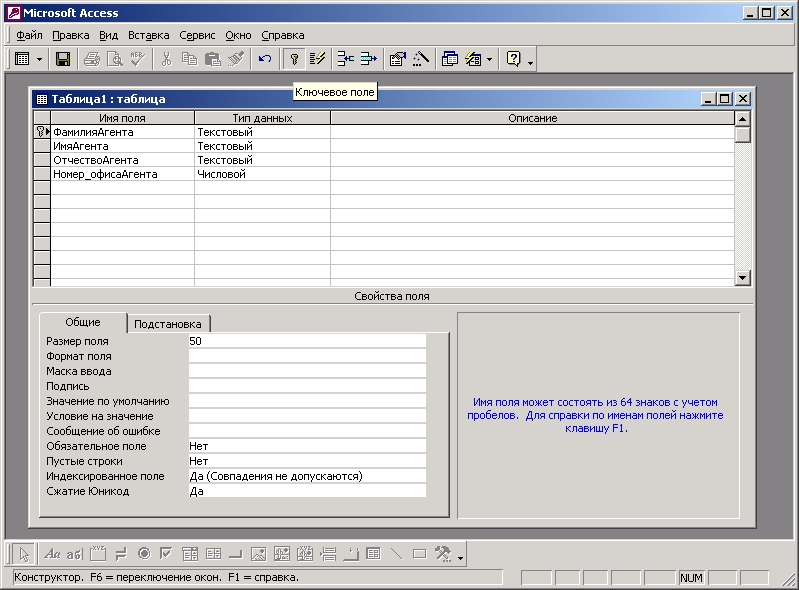The width and height of the screenshot is (799, 590).
Task: Run the spelling check toolbar icon
Action: pos(138,59)
